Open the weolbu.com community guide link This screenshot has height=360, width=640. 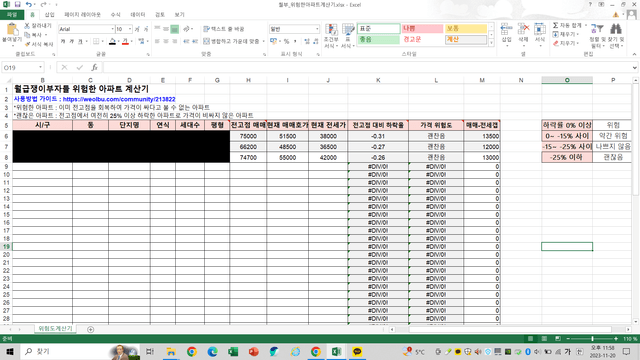pos(119,99)
